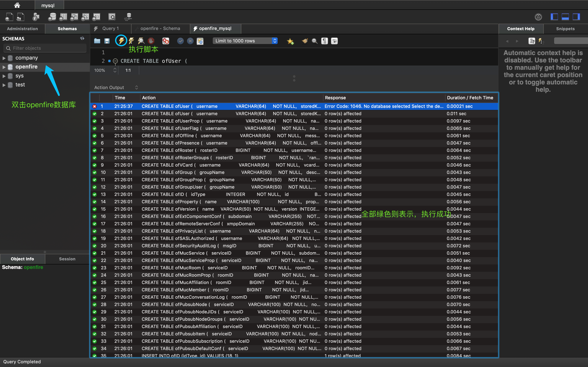This screenshot has width=588, height=367.
Task: Switch to Session panel tab
Action: pos(67,259)
